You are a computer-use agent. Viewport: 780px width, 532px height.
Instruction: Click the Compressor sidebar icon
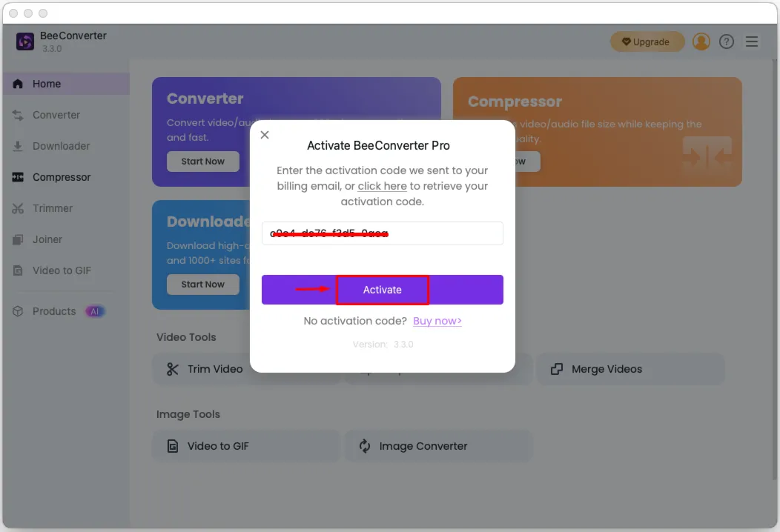click(x=18, y=177)
